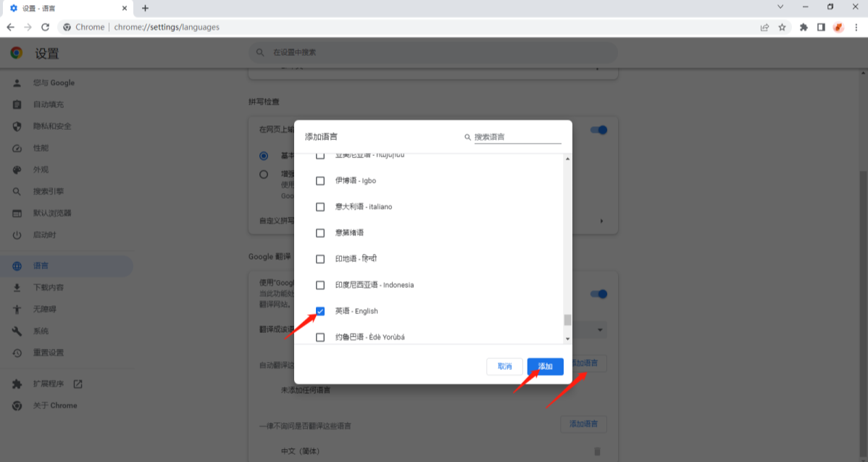Go back with the browser back arrow
Image resolution: width=868 pixels, height=462 pixels.
pos(11,27)
